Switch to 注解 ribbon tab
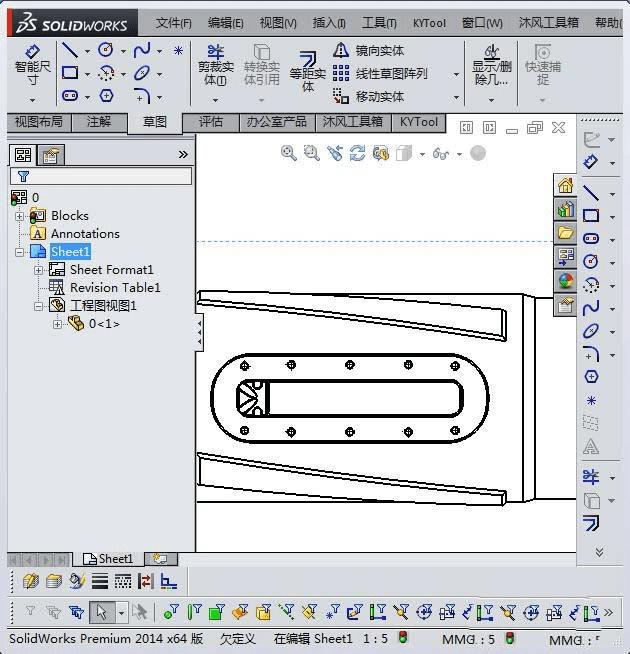Image resolution: width=630 pixels, height=654 pixels. [x=99, y=122]
